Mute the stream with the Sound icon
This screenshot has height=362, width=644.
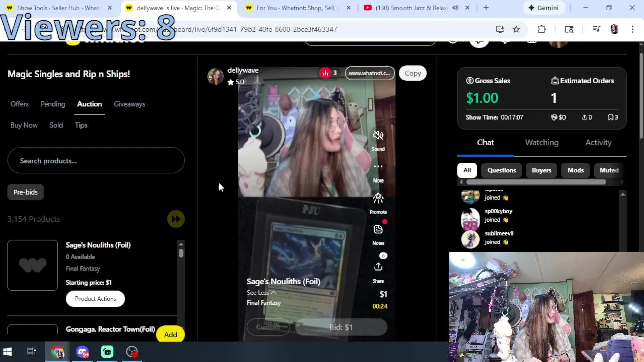(378, 135)
